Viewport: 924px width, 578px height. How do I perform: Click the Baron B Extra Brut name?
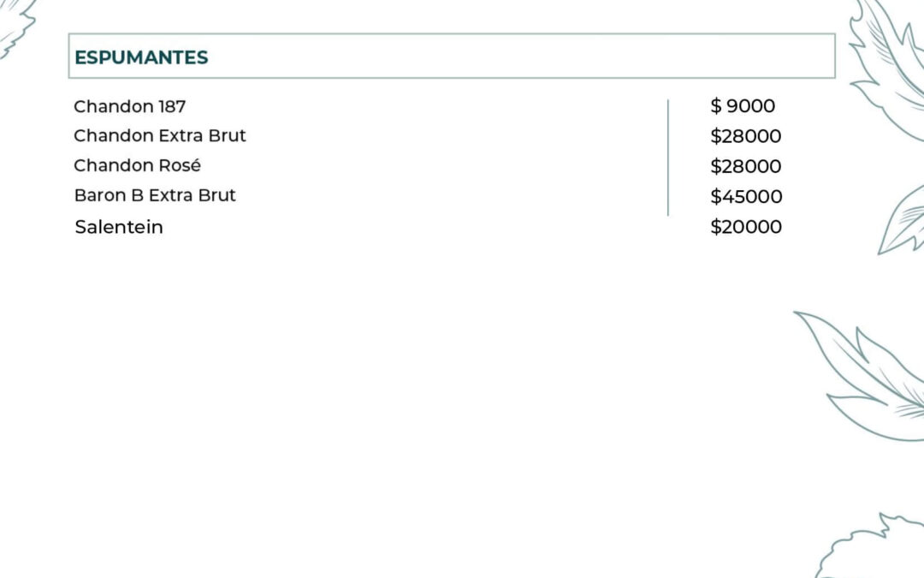[155, 195]
